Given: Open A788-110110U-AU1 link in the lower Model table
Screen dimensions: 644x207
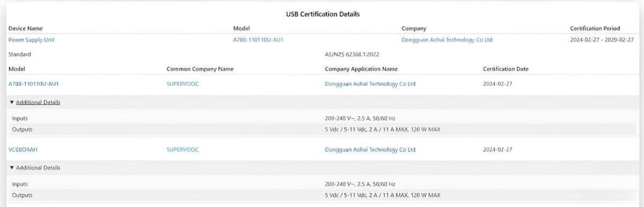Looking at the screenshot, I should [x=34, y=84].
